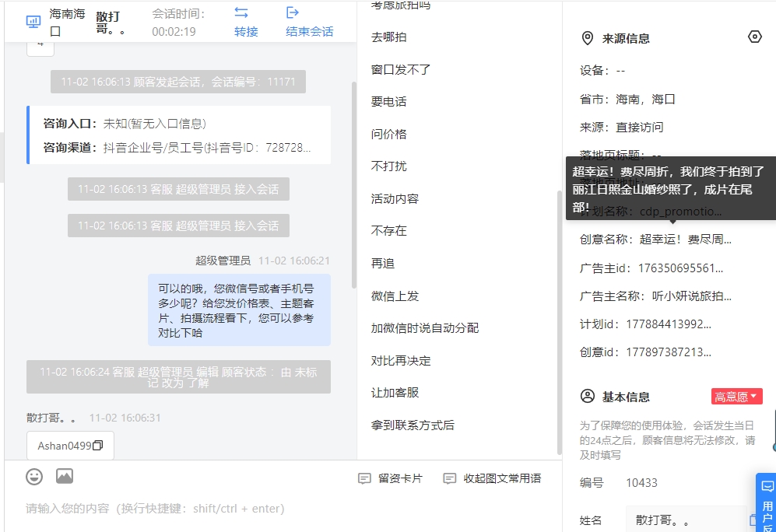Choose the 加微信时说自动分配 quick phrase
The image size is (776, 532).
425,328
